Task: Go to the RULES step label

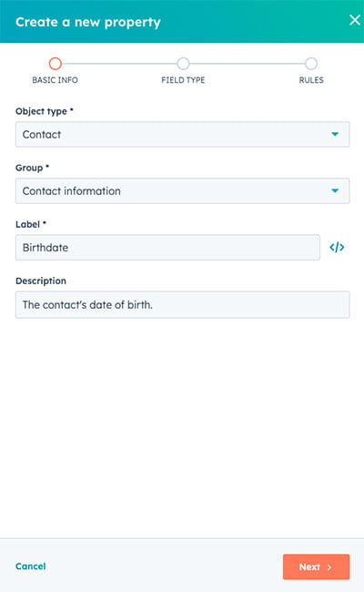Action: point(311,80)
